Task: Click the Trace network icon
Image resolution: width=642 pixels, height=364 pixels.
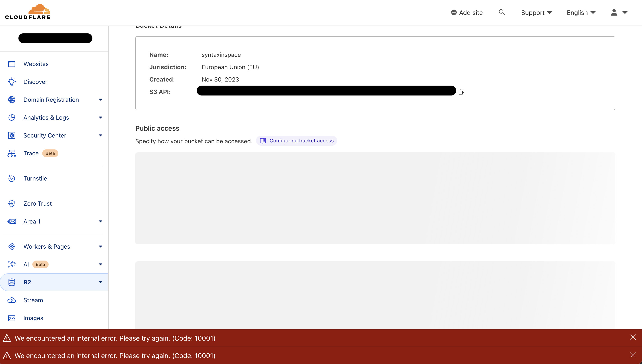Action: click(x=12, y=153)
